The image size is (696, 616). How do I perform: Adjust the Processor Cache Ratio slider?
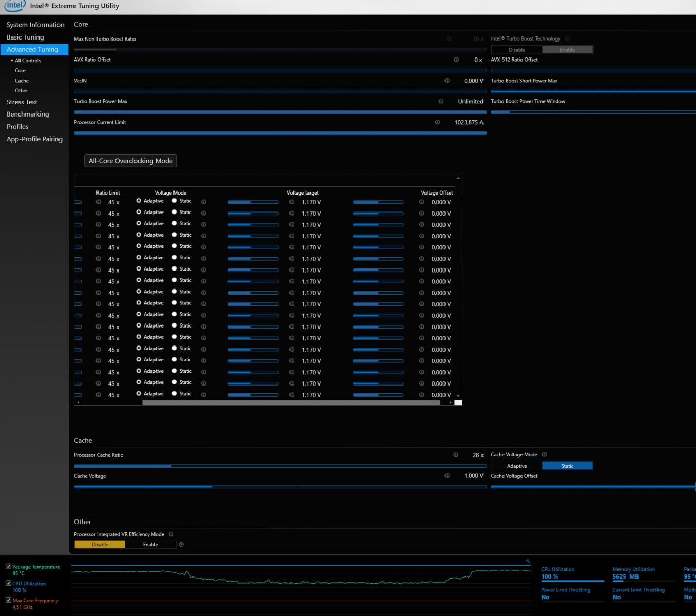[280, 466]
